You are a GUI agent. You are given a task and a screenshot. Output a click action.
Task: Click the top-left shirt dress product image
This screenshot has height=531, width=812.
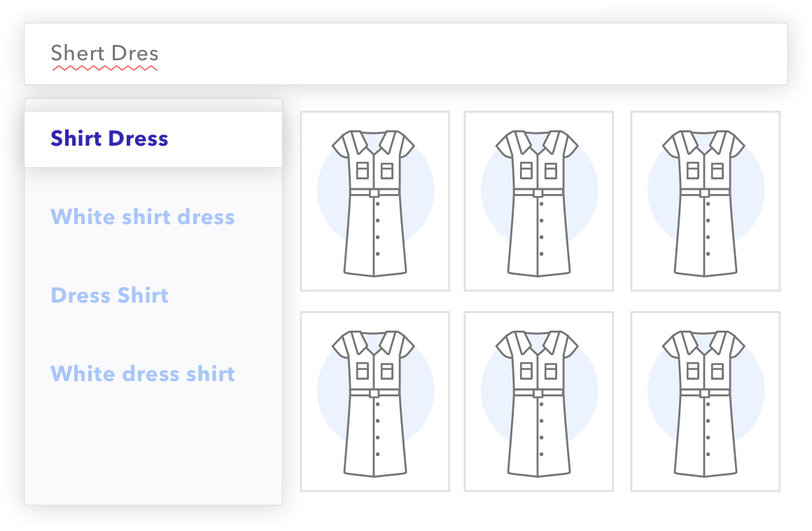(x=374, y=201)
